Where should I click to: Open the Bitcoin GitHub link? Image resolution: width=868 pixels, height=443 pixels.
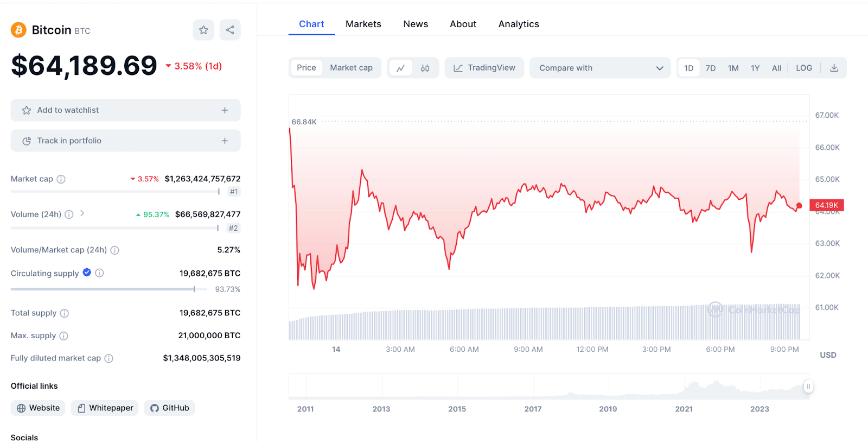169,408
